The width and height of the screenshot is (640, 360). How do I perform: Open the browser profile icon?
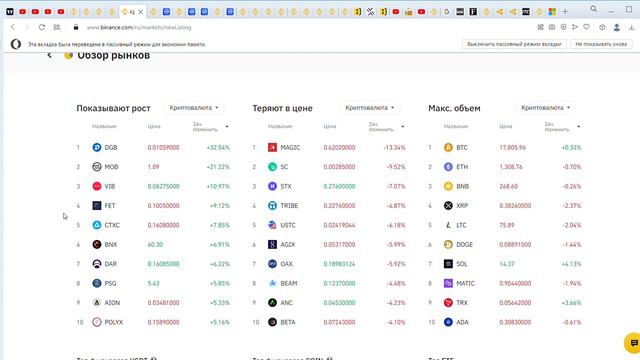coord(617,27)
